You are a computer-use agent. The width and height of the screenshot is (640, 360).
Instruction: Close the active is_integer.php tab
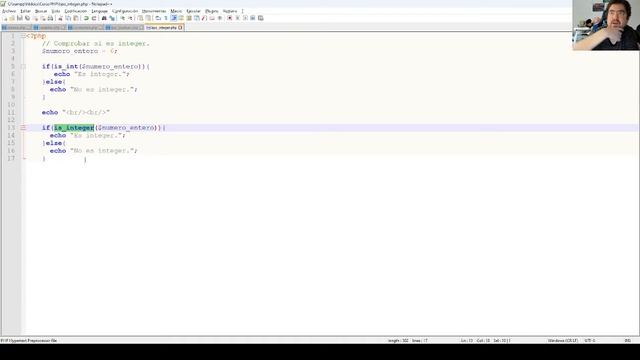[x=180, y=27]
